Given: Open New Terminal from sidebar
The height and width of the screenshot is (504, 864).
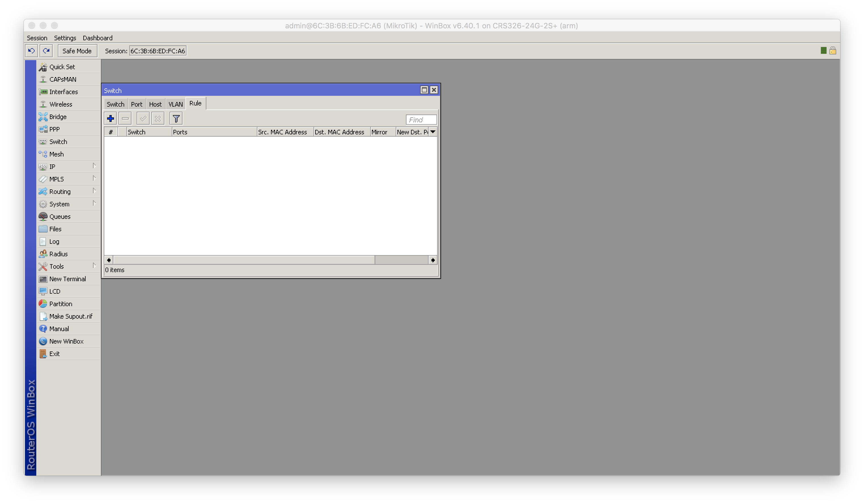Looking at the screenshot, I should point(67,279).
